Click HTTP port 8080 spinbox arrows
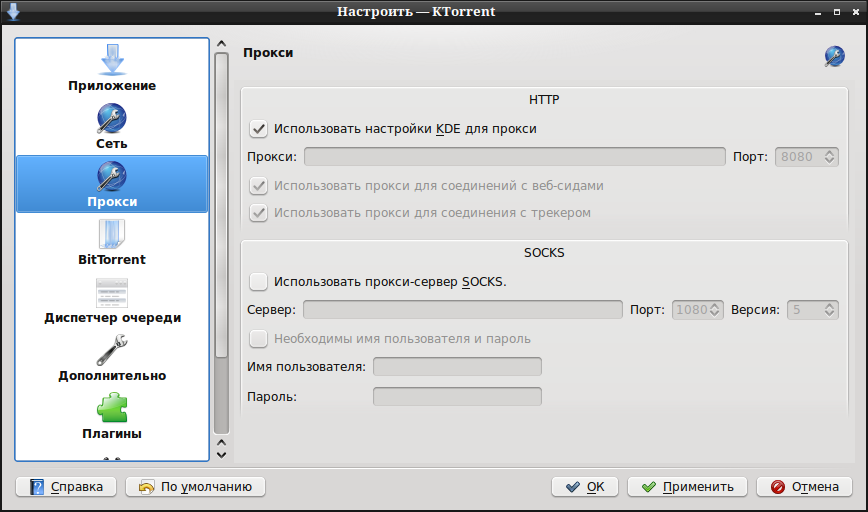 pyautogui.click(x=829, y=157)
